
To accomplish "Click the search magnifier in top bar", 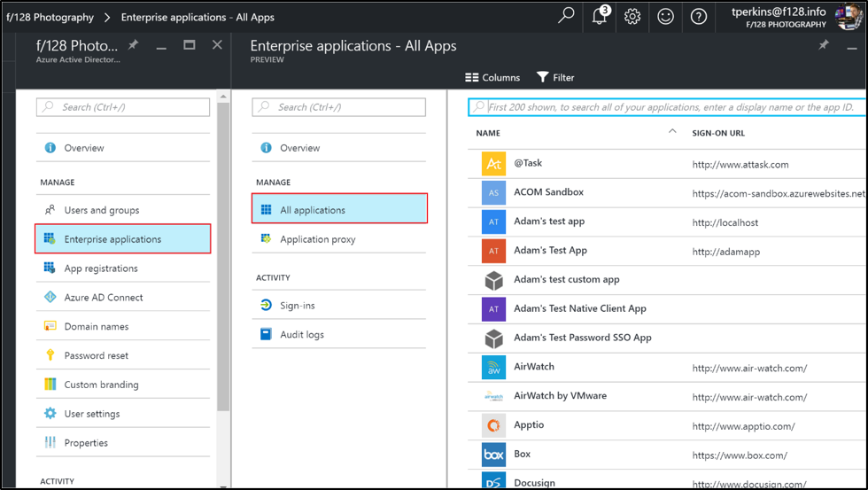I will pyautogui.click(x=566, y=16).
